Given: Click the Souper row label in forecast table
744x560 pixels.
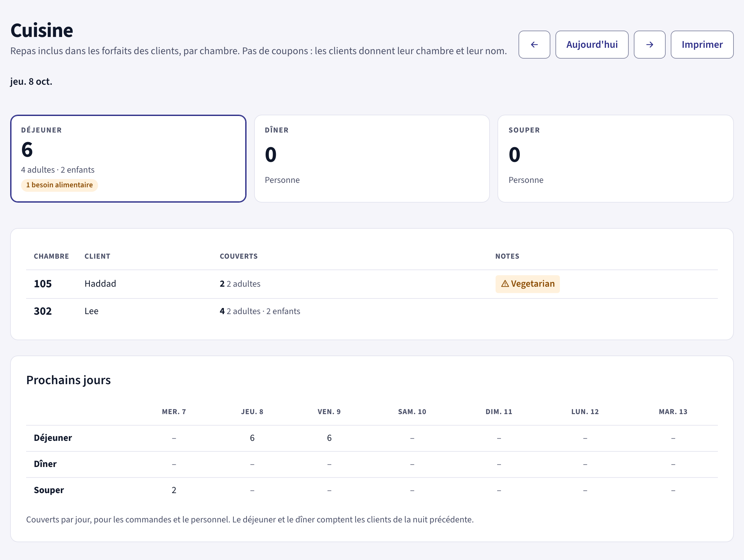Looking at the screenshot, I should tap(49, 490).
